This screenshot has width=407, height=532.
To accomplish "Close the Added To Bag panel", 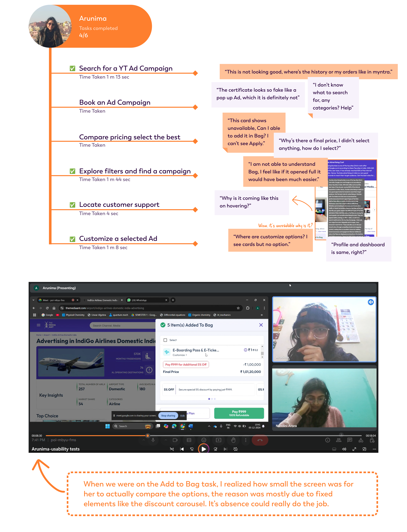I will point(261,325).
